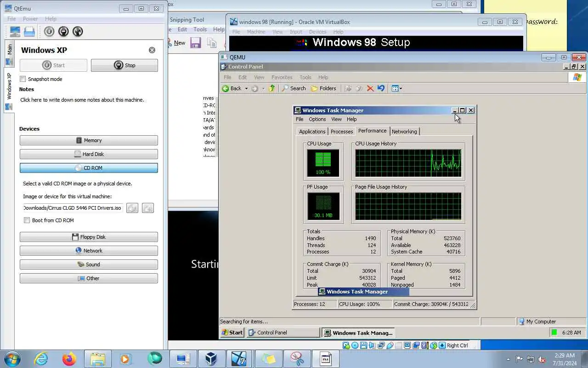Image resolution: width=588 pixels, height=368 pixels.
Task: Click the Control Panel button on the XP taskbar
Action: point(283,333)
